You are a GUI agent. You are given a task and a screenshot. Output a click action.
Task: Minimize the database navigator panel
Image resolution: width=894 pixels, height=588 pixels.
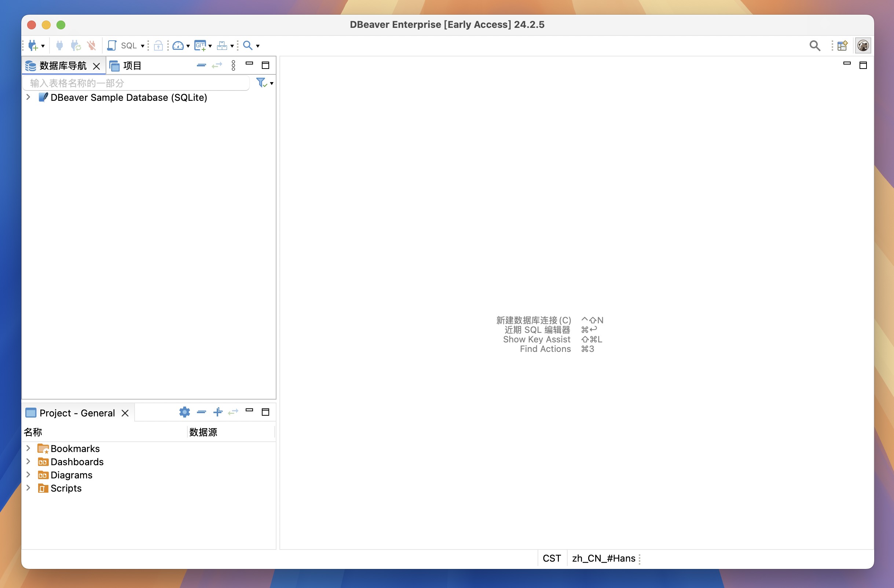point(249,63)
